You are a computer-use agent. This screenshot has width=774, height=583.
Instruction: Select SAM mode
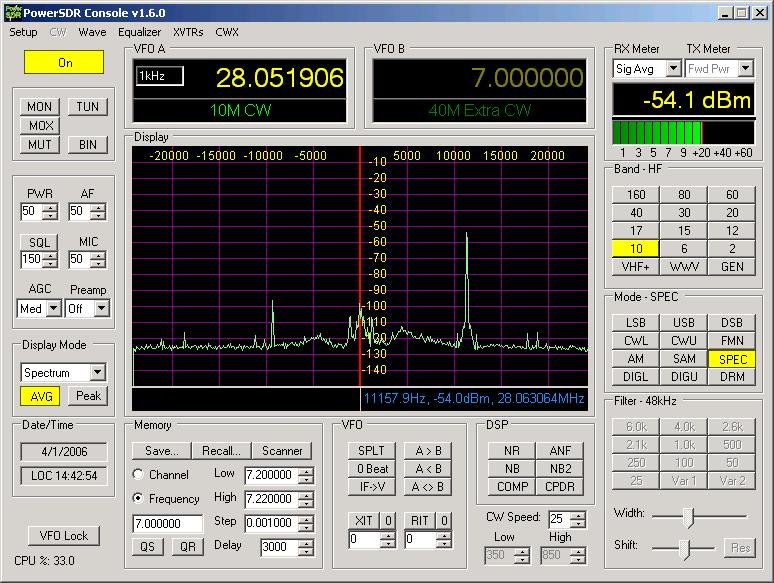[684, 359]
